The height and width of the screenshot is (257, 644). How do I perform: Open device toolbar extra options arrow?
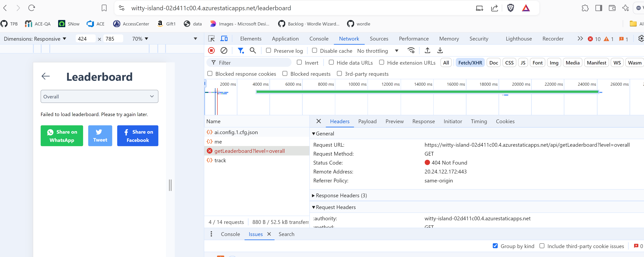[x=195, y=39]
